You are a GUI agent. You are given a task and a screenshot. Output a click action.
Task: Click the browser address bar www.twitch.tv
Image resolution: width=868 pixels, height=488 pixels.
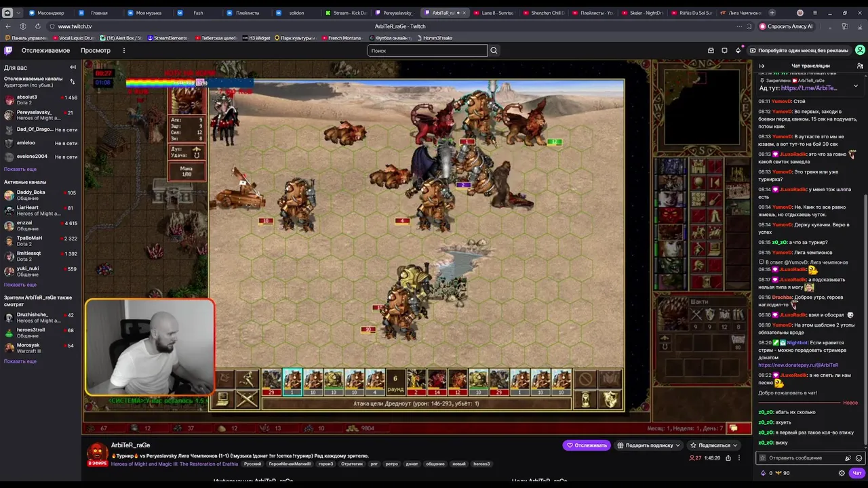75,26
